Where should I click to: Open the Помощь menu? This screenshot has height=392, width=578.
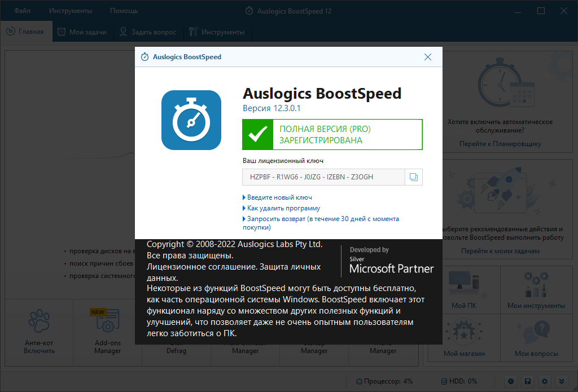click(124, 11)
